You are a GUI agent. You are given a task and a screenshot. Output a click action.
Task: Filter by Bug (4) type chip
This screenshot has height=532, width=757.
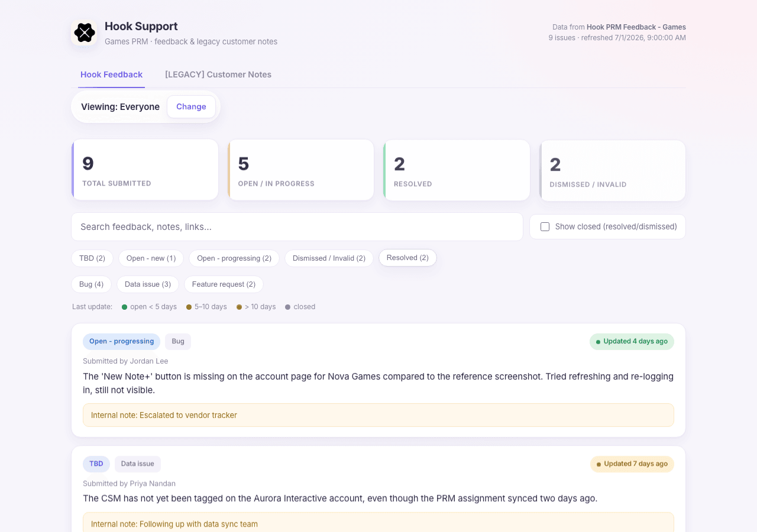pyautogui.click(x=91, y=284)
